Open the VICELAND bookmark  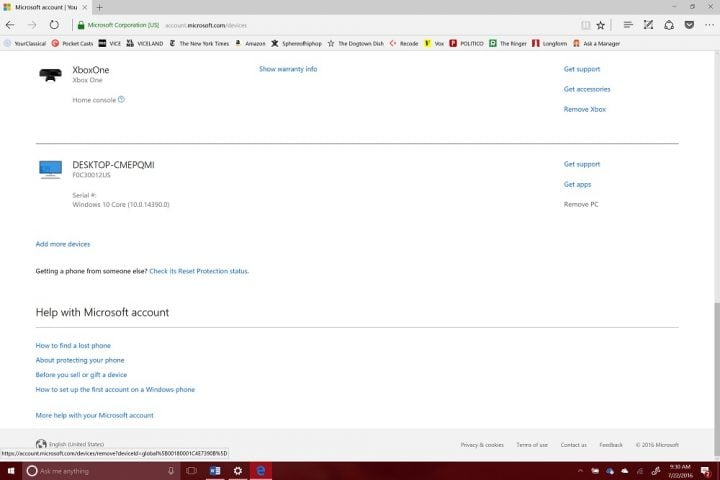pyautogui.click(x=145, y=44)
